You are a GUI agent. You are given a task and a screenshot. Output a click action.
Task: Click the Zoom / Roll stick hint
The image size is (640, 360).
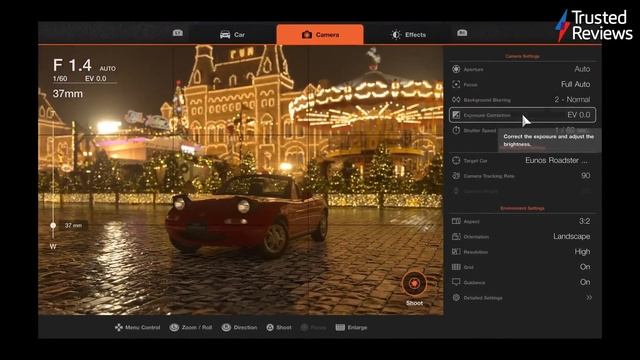pyautogui.click(x=191, y=327)
